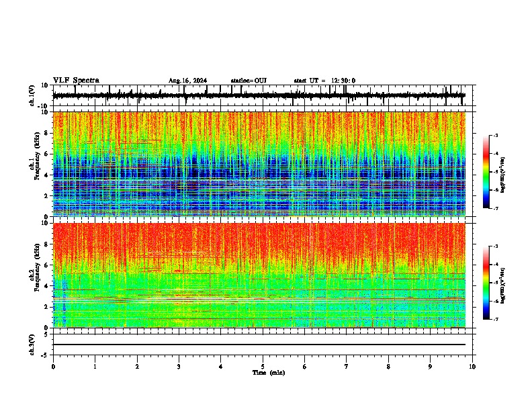Click the "4" kHz tick of ch.2 spectrogram
532x411 pixels.
(x=46, y=286)
